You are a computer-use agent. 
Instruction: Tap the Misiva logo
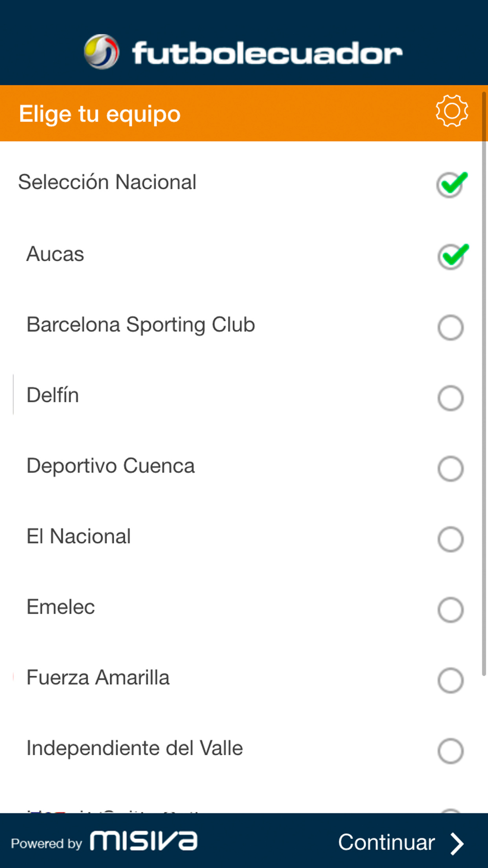144,841
